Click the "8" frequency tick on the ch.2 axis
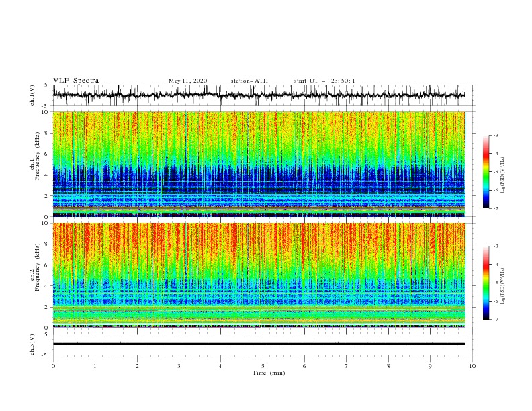 [x=48, y=244]
